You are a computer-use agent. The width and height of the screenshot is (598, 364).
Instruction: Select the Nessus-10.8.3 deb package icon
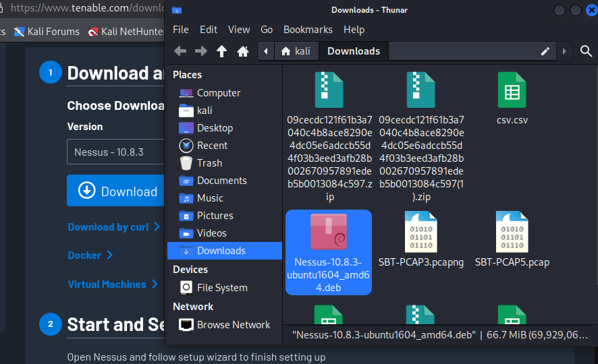click(329, 232)
